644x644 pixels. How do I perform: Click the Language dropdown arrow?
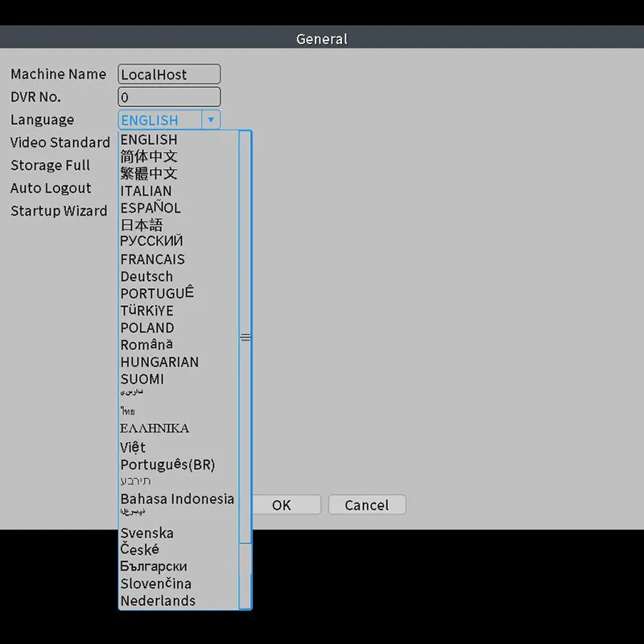coord(211,120)
